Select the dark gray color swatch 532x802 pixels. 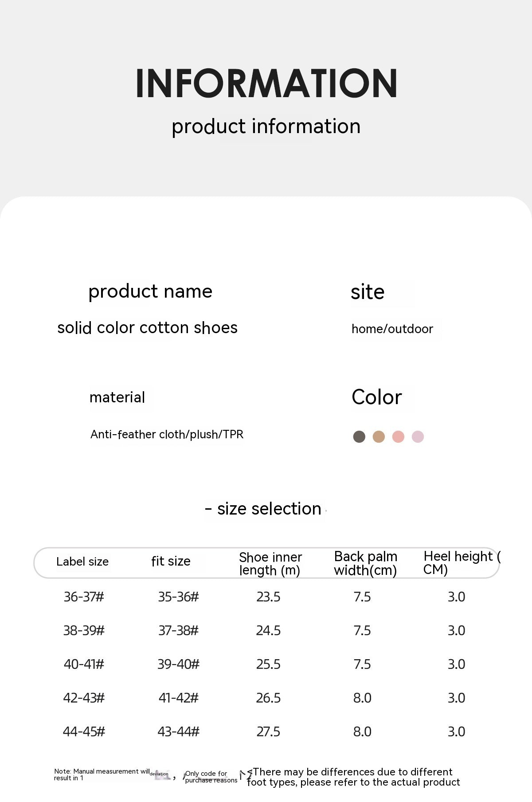pos(359,436)
